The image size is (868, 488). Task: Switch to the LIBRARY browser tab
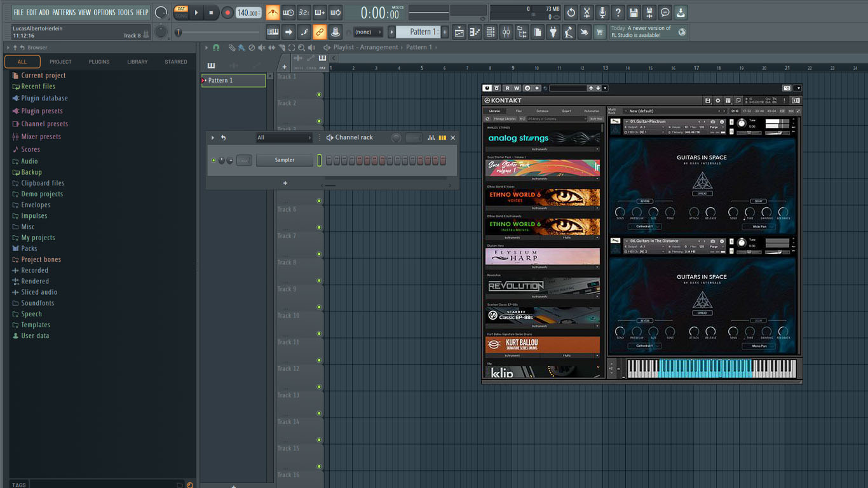137,62
